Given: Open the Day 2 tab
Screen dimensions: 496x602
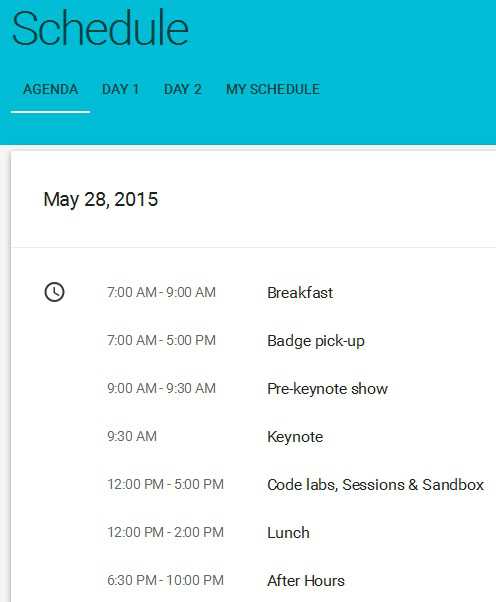Looking at the screenshot, I should pos(183,89).
